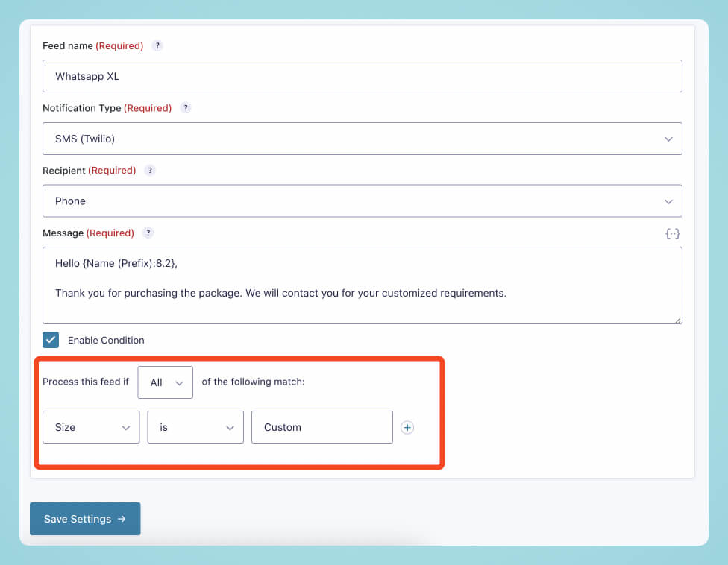Open the Size condition field dropdown
This screenshot has height=565, width=728.
91,427
